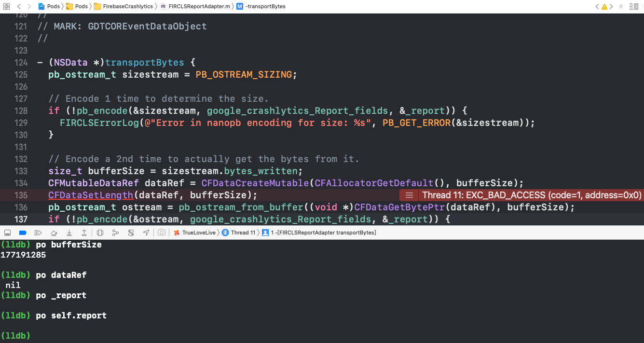The height and width of the screenshot is (343, 644).
Task: Go back in editor history
Action: (x=18, y=6)
